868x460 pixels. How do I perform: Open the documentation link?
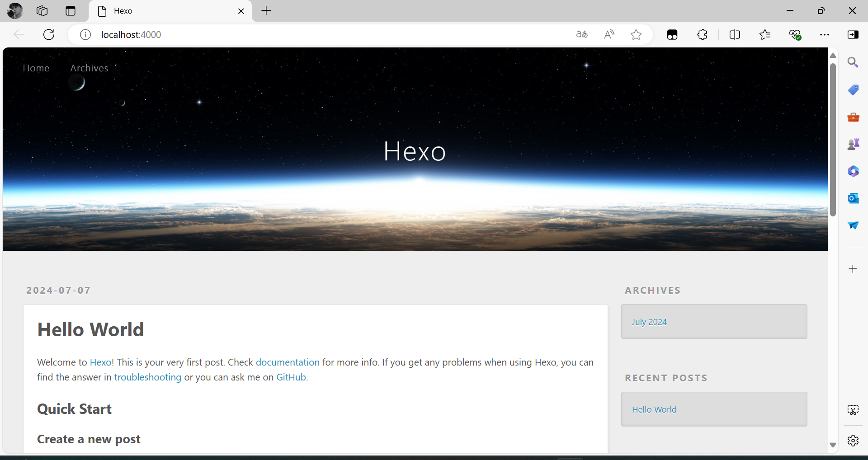[288, 362]
